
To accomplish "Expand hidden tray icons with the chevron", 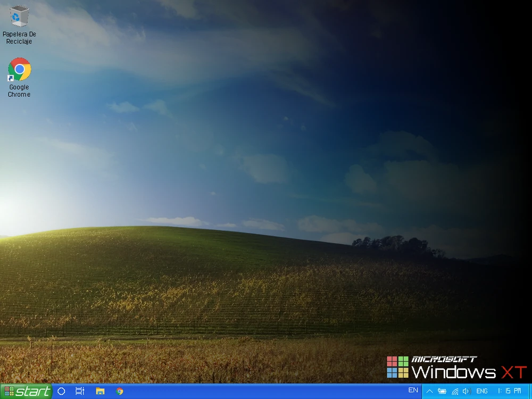I will (430, 392).
